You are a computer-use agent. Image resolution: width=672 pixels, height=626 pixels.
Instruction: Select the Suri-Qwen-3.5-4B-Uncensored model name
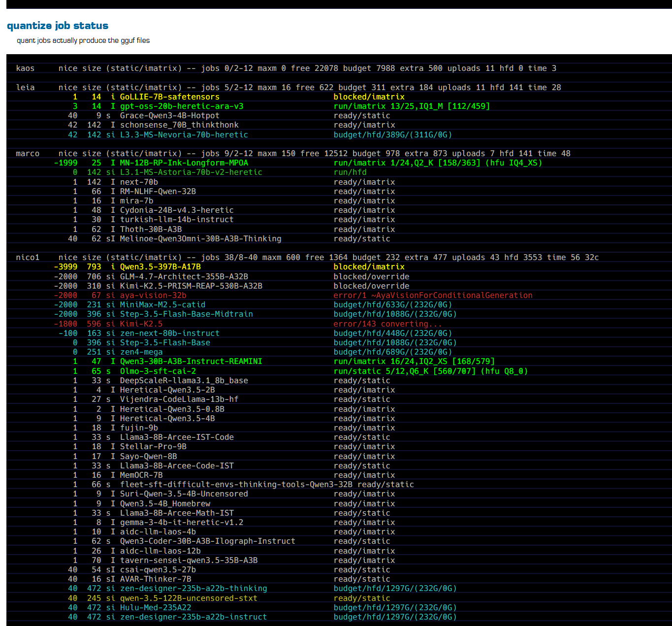pos(184,494)
